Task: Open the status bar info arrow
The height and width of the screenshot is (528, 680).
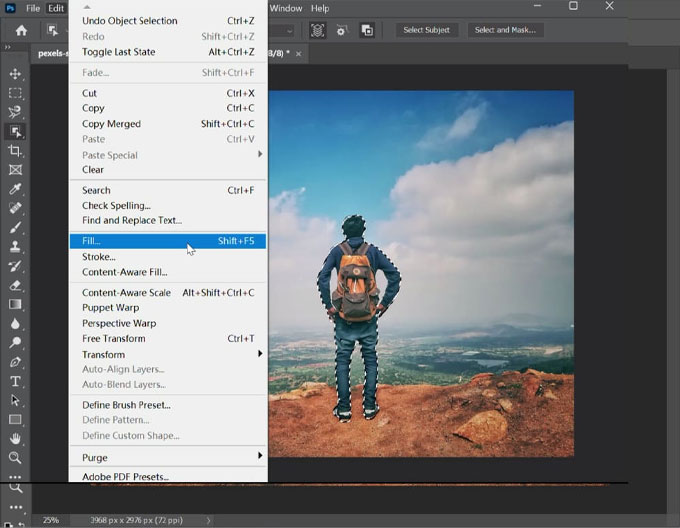Action: click(x=208, y=520)
